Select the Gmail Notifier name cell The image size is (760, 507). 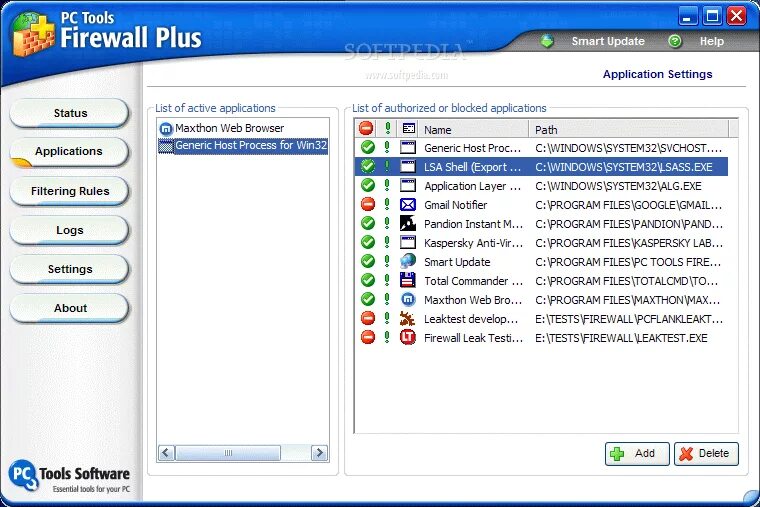click(x=456, y=205)
